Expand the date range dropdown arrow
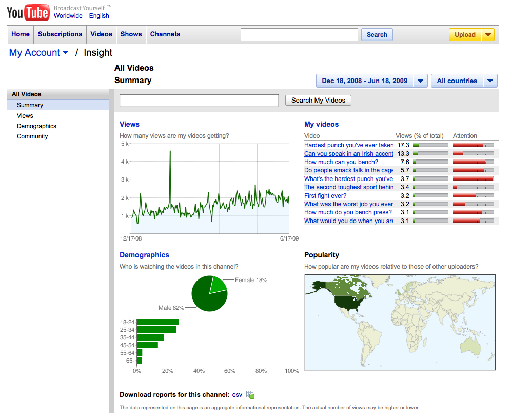 pos(421,81)
